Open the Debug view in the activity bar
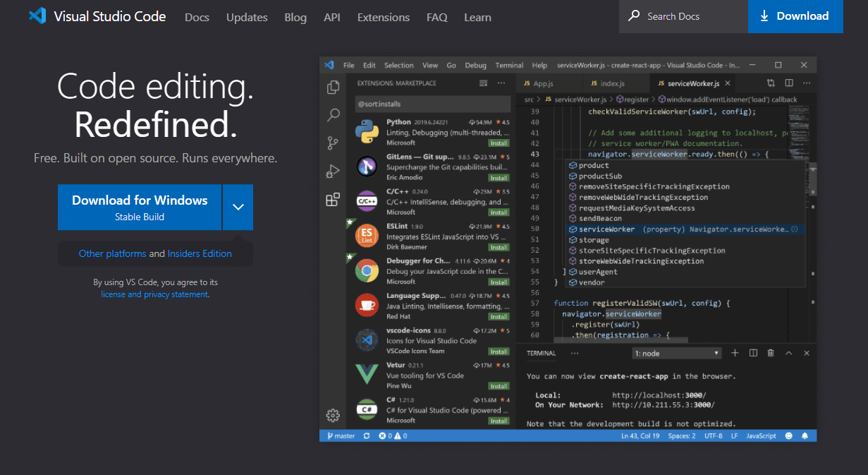 (333, 171)
